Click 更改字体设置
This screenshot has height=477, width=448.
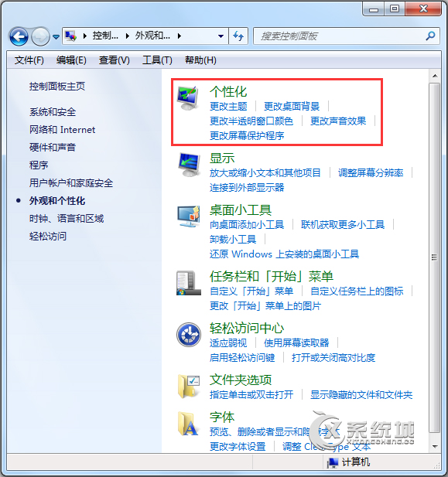point(238,446)
